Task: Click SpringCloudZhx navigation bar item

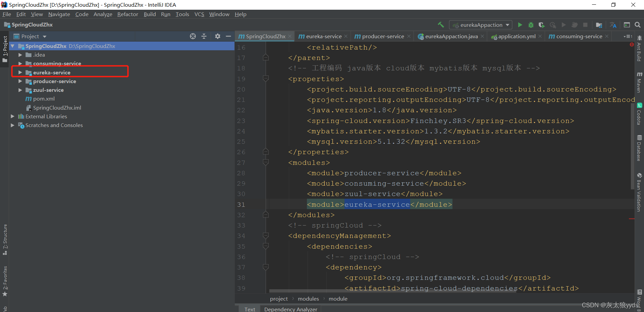Action: point(29,25)
